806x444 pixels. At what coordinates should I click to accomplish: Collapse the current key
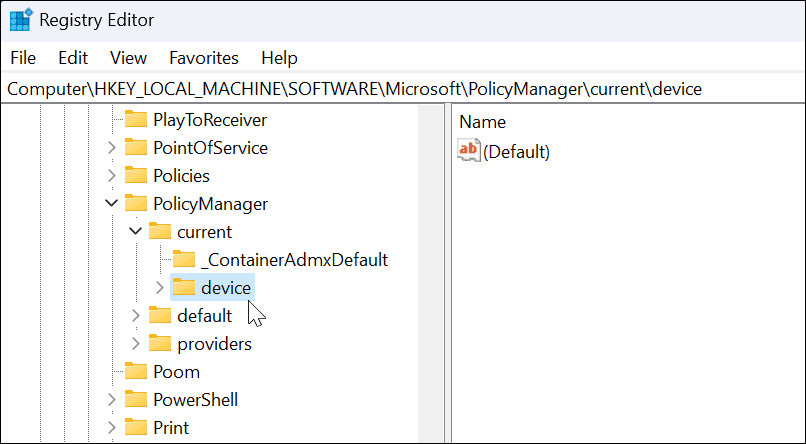[134, 232]
